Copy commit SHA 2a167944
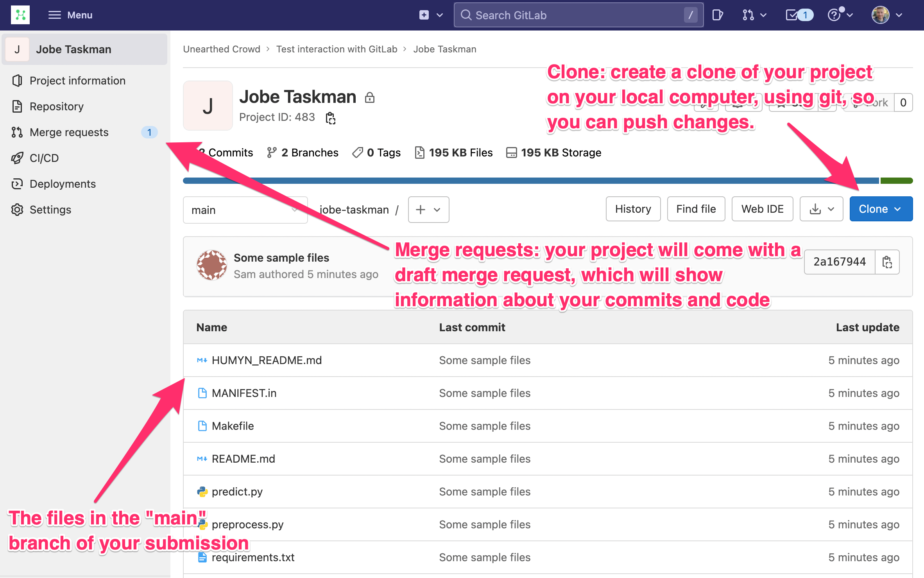Image resolution: width=924 pixels, height=578 pixels. coord(887,262)
